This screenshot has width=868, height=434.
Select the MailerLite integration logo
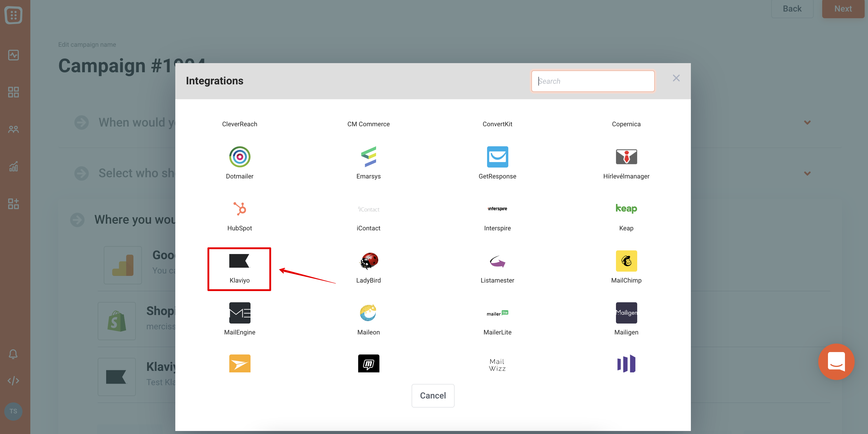pos(497,313)
